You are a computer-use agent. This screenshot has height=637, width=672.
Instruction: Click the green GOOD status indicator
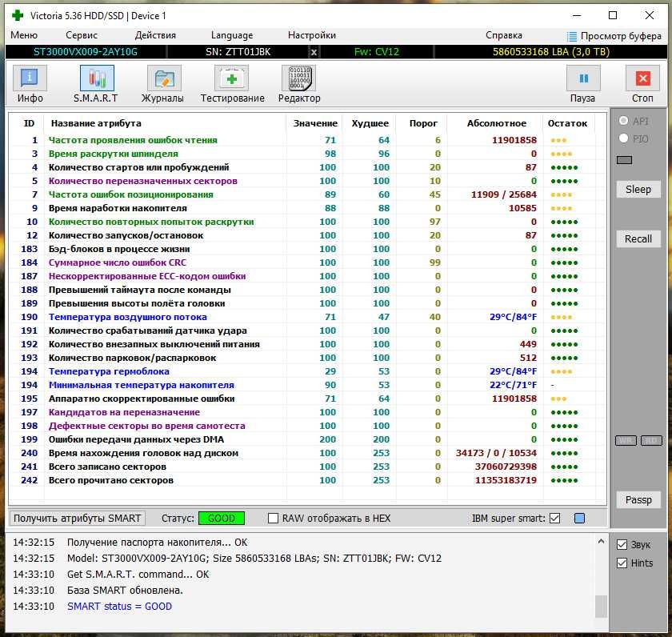(222, 519)
